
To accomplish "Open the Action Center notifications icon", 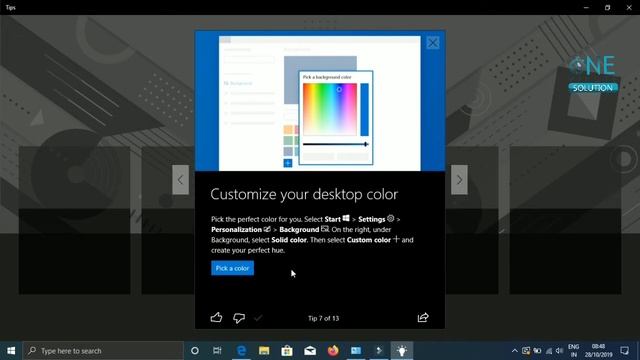I will tap(624, 351).
